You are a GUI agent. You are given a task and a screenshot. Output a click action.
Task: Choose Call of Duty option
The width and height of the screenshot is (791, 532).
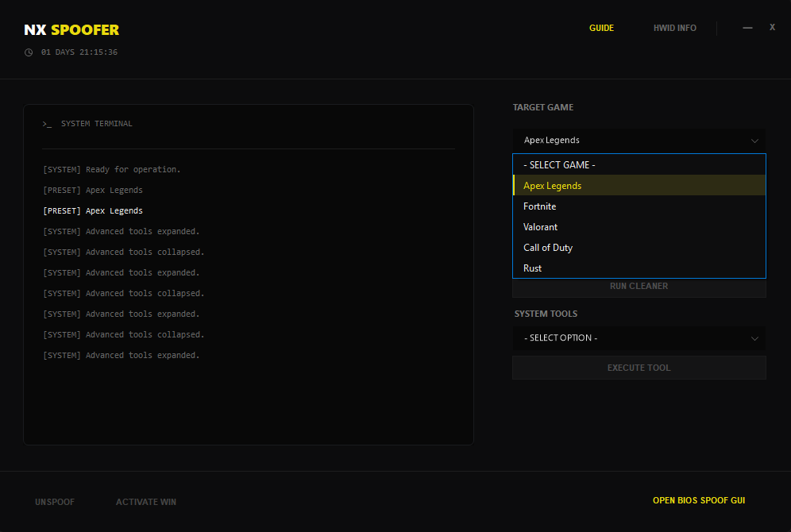[639, 248]
